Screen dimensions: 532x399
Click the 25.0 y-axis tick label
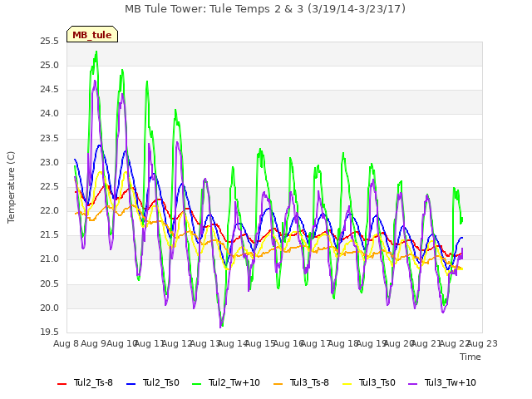[50, 65]
